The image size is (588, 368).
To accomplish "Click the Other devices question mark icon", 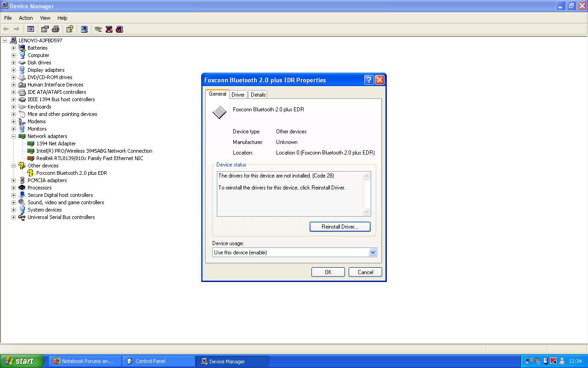I will click(x=22, y=166).
